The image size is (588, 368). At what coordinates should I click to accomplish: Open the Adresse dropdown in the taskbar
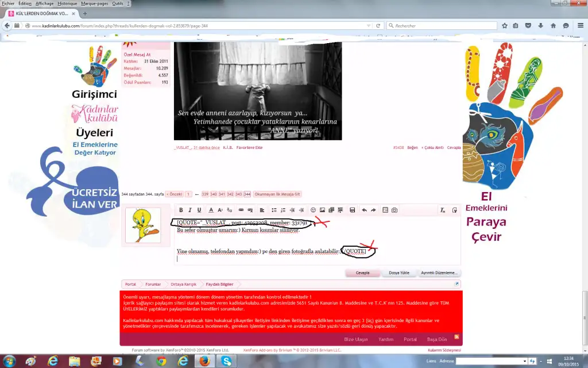pyautogui.click(x=524, y=361)
